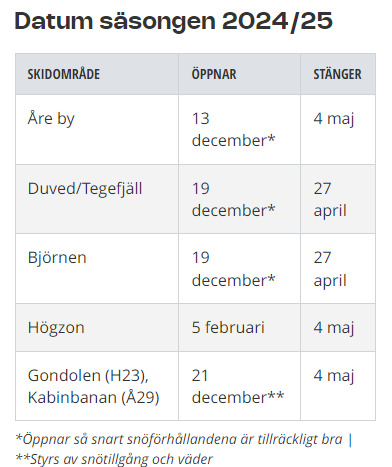Click Högzon closing date 4 maj
Screen dimensions: 392x467
point(334,328)
